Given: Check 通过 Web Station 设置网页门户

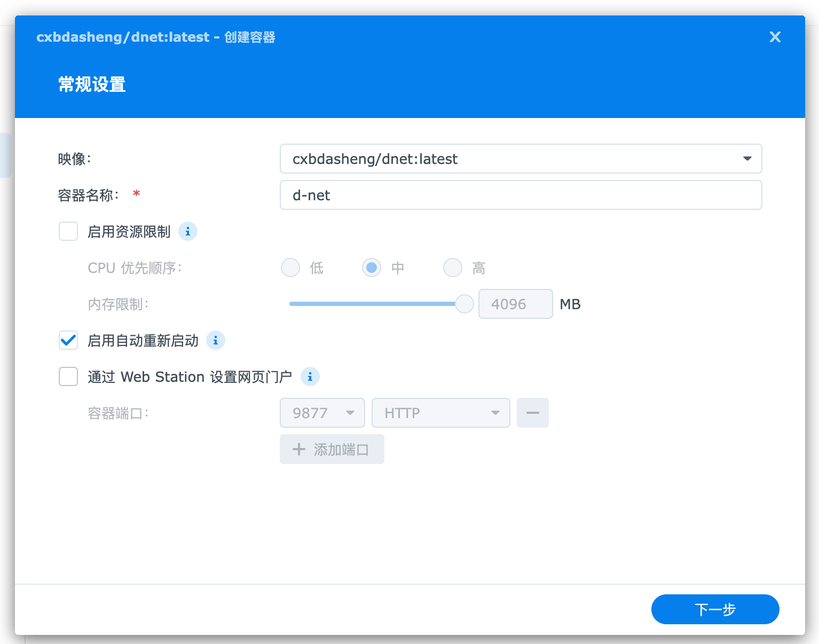Looking at the screenshot, I should tap(68, 376).
